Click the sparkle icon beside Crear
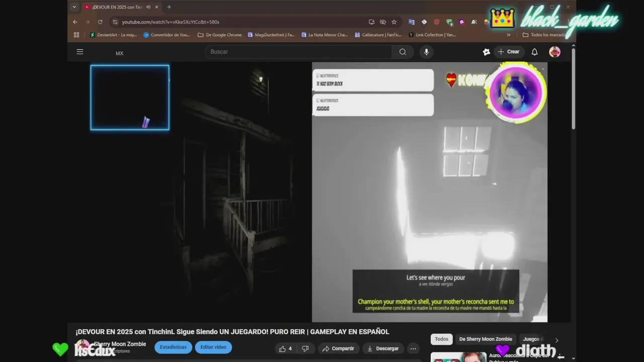Viewport: 644px width, 362px height. (486, 52)
